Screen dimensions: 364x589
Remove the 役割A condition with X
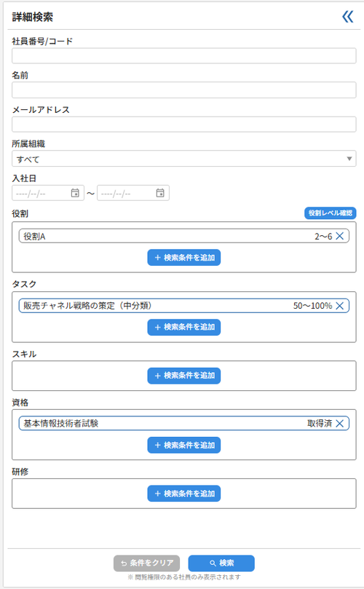point(339,236)
